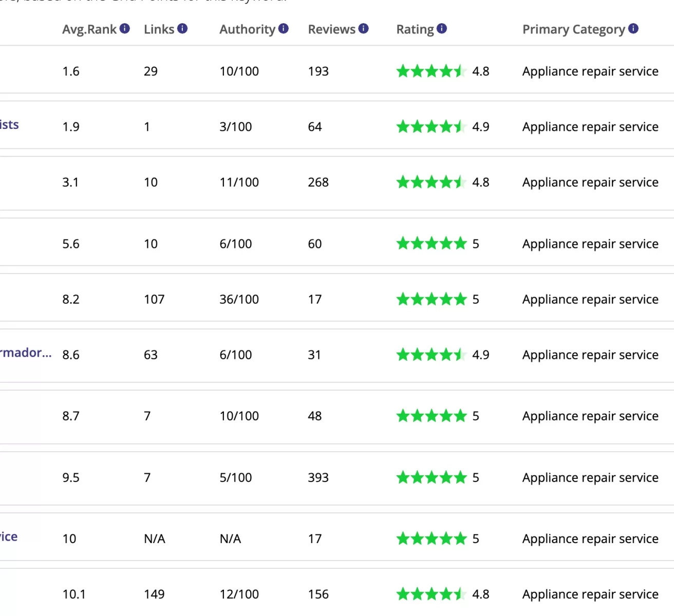This screenshot has height=616, width=674.
Task: Click the info icon next to Links header
Action: click(182, 29)
